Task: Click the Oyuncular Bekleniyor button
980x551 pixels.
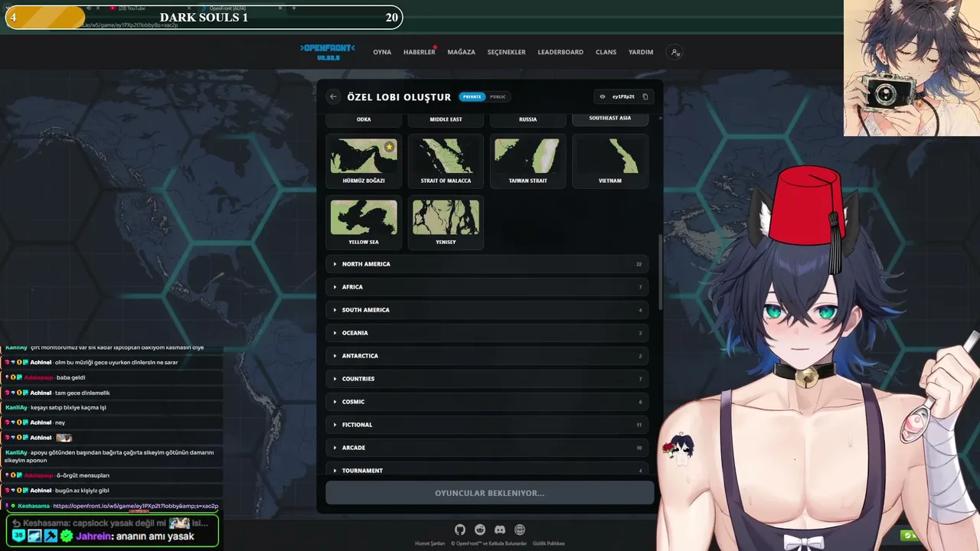Action: click(x=490, y=493)
